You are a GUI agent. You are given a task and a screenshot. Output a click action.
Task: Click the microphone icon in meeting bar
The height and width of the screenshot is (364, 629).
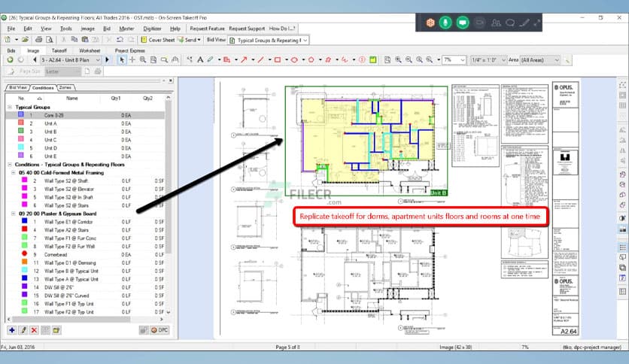(x=446, y=23)
